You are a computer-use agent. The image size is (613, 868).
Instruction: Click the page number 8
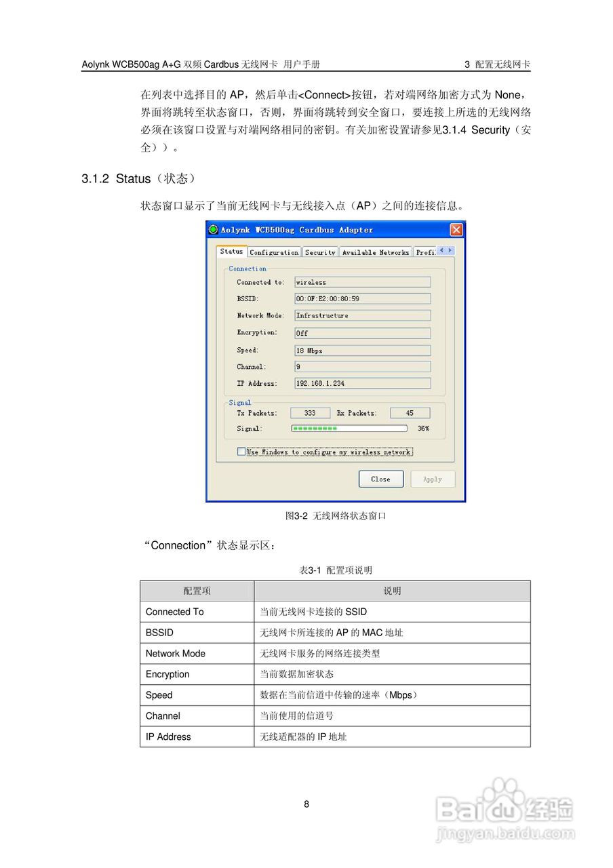click(306, 804)
